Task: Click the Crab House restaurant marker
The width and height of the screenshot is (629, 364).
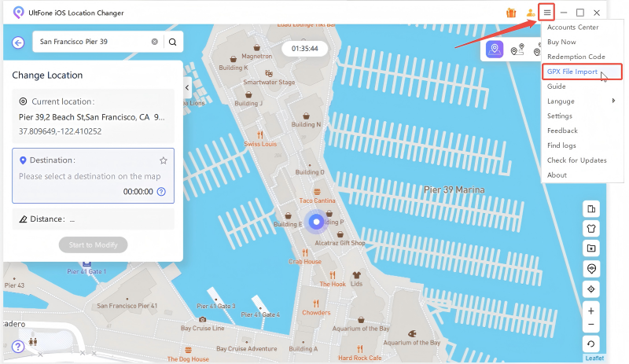Action: coord(305,253)
